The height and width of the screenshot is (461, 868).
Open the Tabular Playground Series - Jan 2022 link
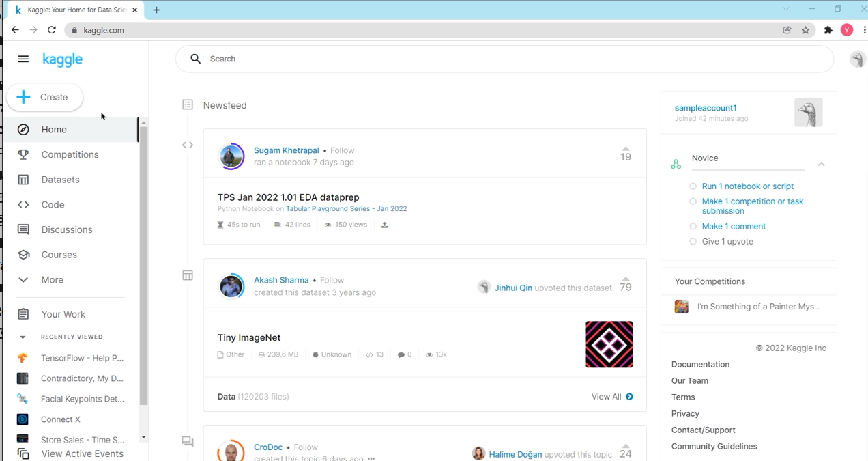346,209
